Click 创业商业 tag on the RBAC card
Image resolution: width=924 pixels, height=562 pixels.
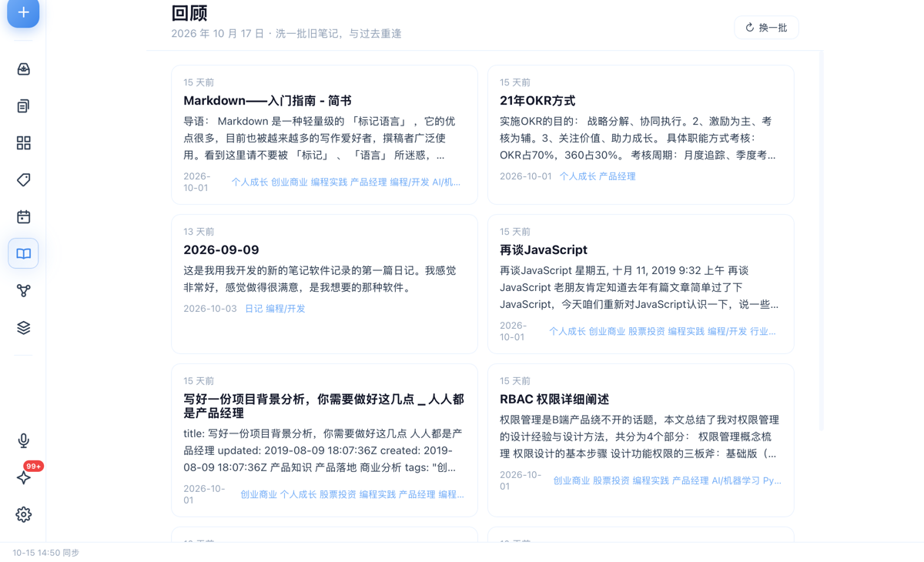571,481
